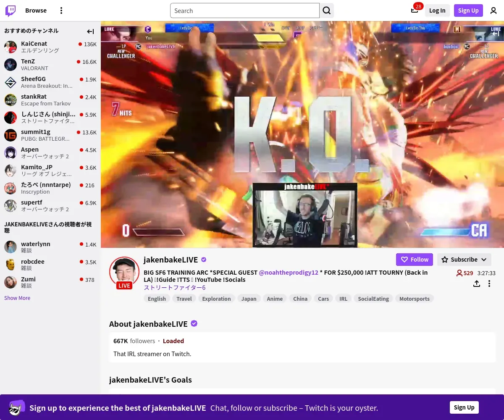Follow jakenbakeLIVE
Image resolution: width=504 pixels, height=420 pixels.
[415, 260]
